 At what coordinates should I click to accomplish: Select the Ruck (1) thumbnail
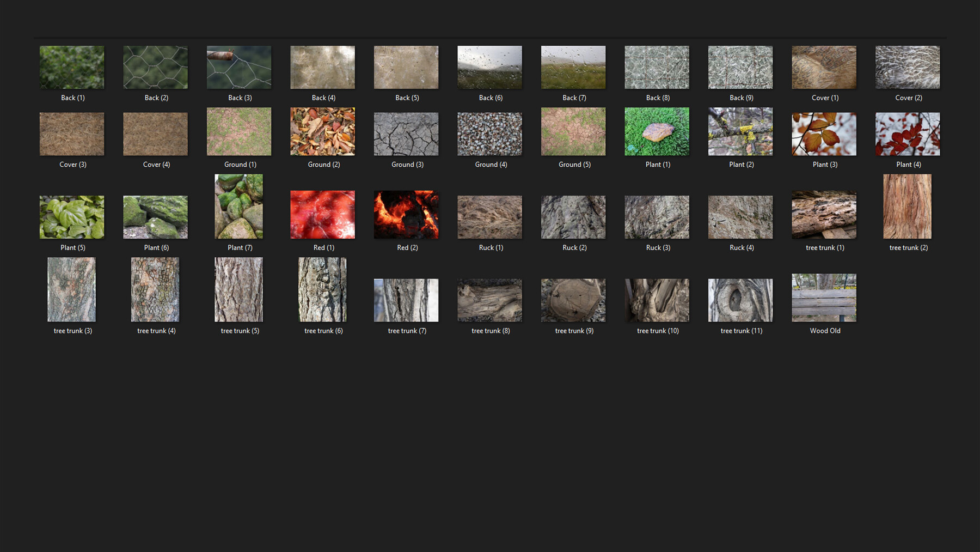[x=490, y=217]
